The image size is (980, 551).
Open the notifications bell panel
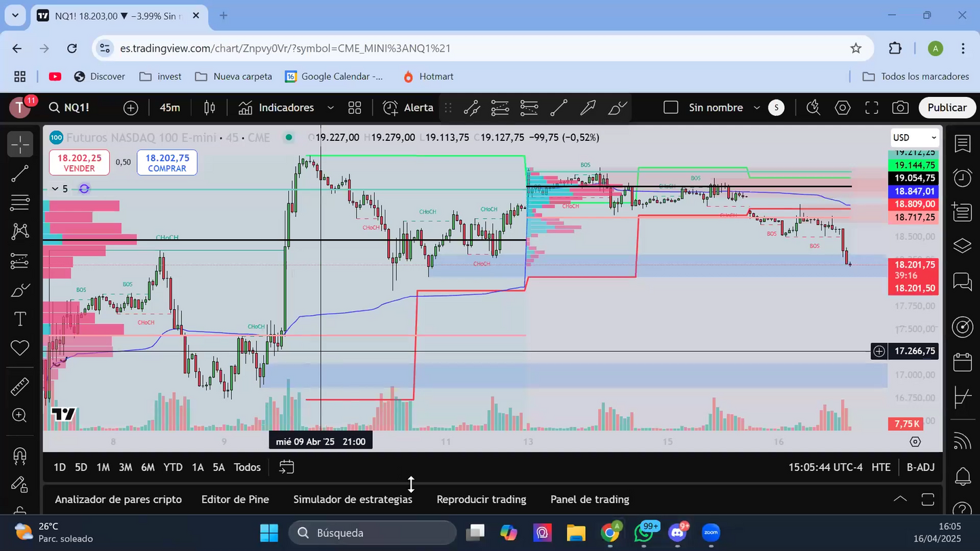[962, 476]
